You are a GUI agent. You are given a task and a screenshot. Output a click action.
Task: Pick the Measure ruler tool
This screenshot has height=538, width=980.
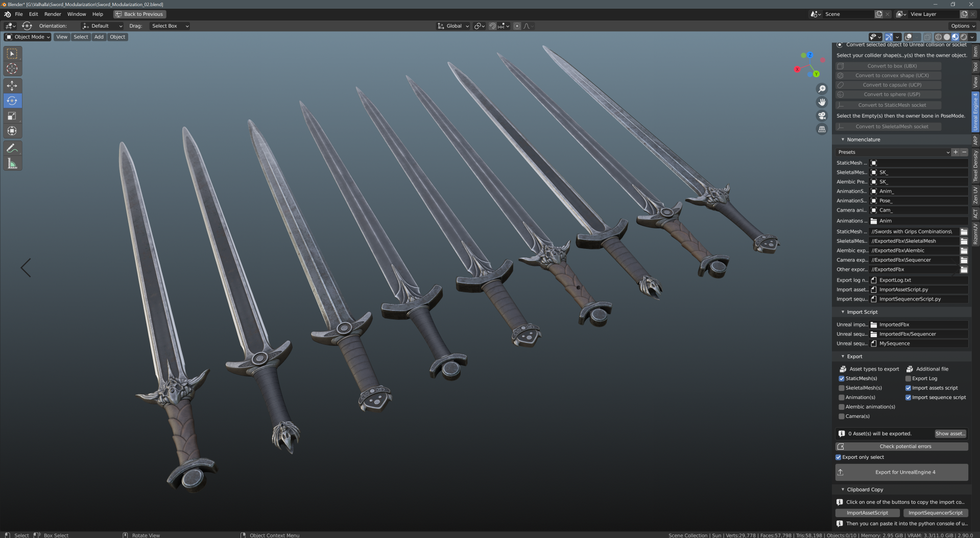point(12,163)
